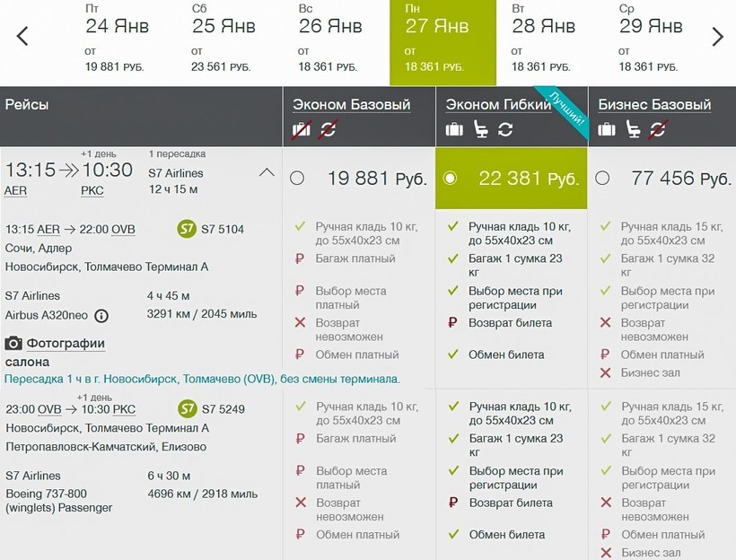The height and width of the screenshot is (560, 736).
Task: Click exchange arrows icon under Эконом Гибкий
Action: tap(505, 130)
